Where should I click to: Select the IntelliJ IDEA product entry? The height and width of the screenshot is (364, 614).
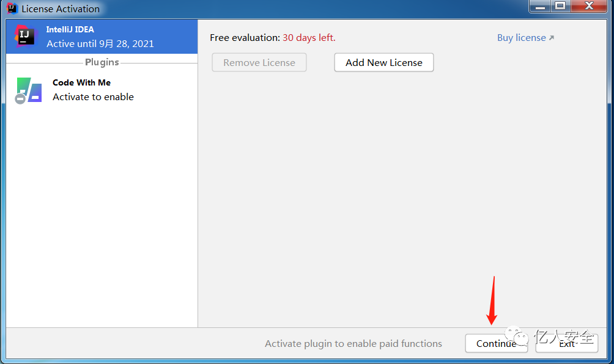point(102,37)
